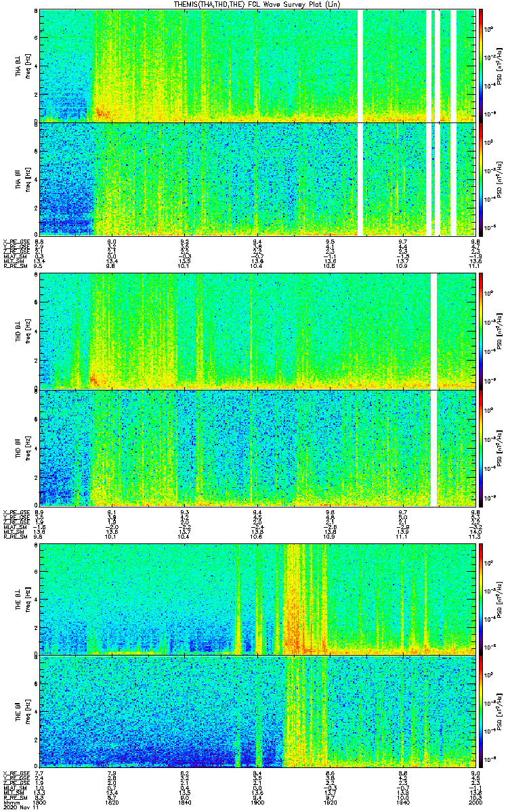The image size is (508, 812).
Task: Click the THE BII PSD color bar
Action: 481,710
